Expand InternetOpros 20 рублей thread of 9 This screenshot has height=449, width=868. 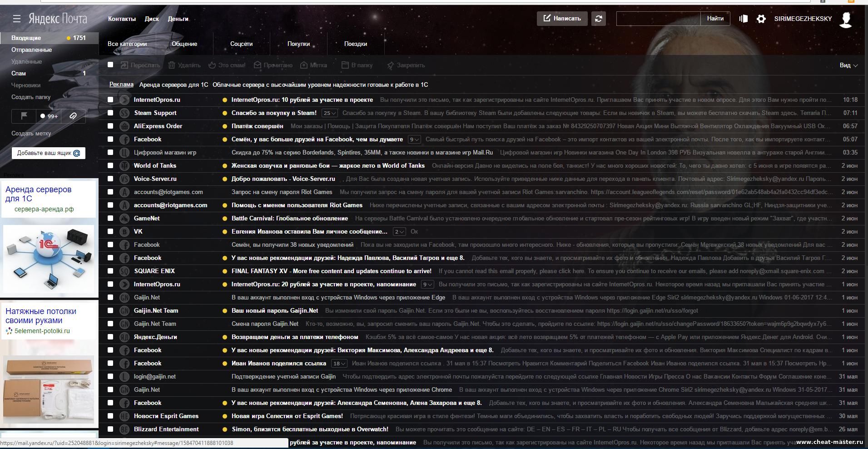click(427, 284)
